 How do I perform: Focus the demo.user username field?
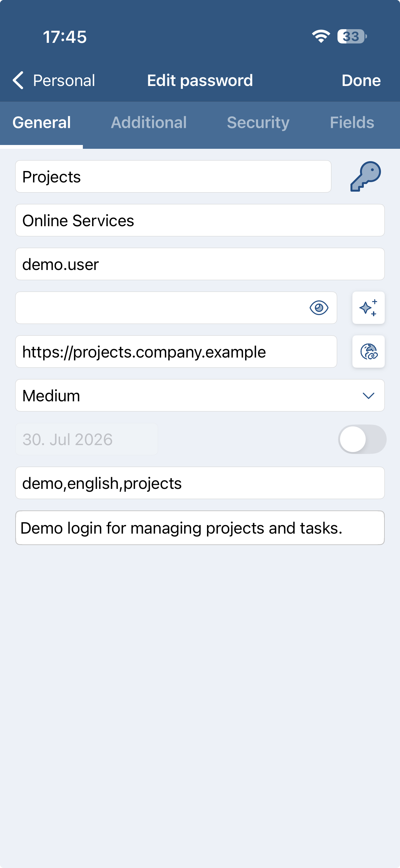pyautogui.click(x=200, y=264)
